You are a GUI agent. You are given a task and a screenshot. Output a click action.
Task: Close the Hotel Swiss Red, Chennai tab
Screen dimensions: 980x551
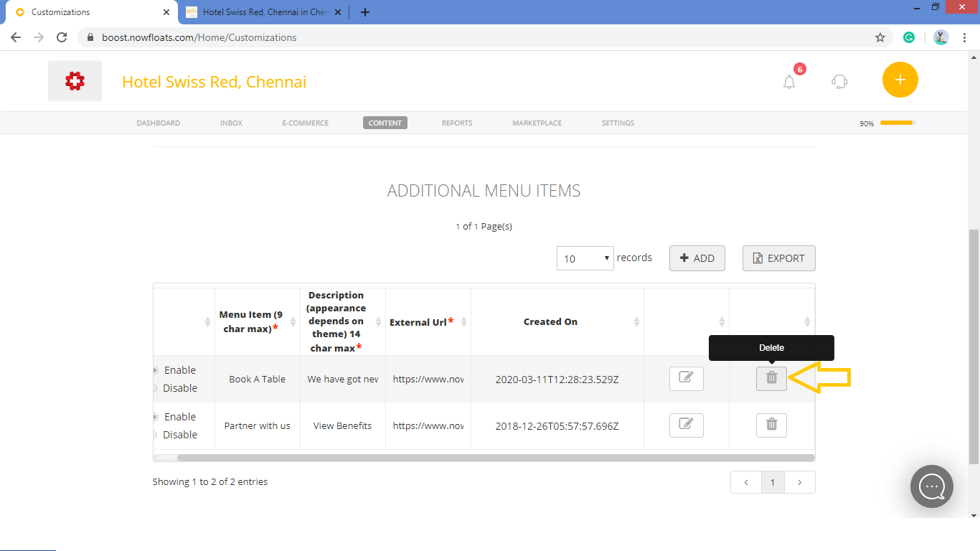coord(339,12)
